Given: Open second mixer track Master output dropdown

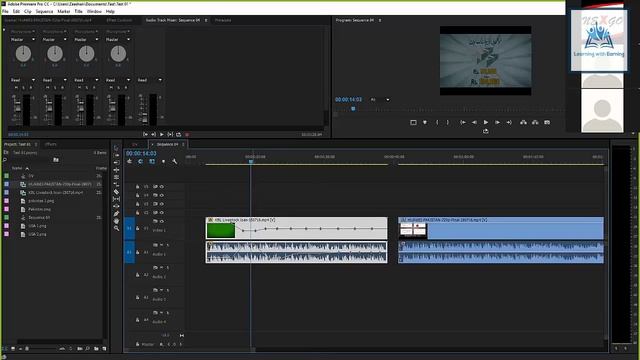Looking at the screenshot, I should [x=55, y=40].
